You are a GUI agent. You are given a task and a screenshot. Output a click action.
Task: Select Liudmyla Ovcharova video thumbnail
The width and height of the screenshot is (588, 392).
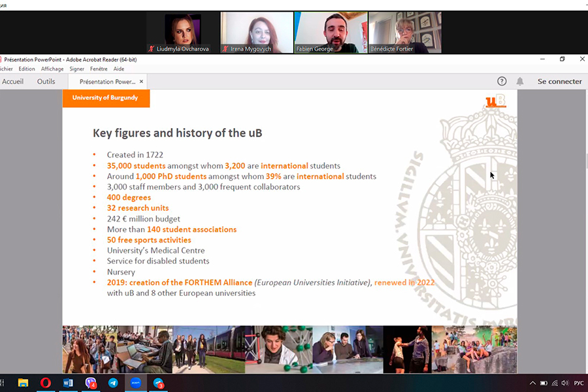coord(183,32)
